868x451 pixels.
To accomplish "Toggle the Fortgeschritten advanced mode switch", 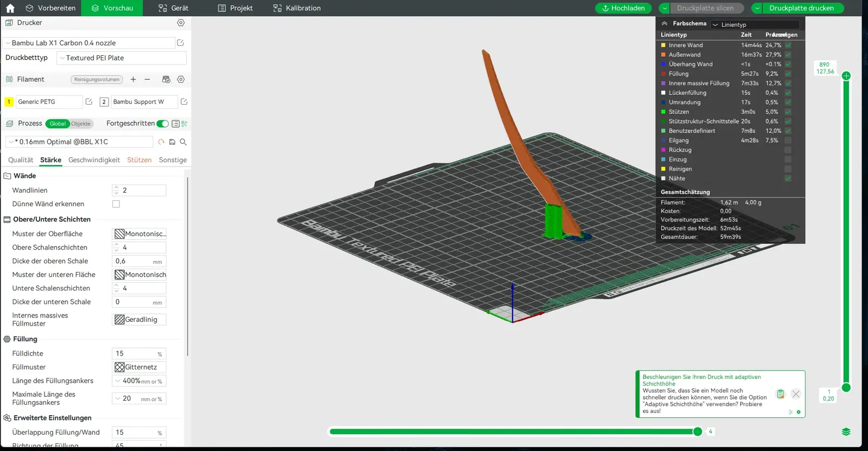I will pyautogui.click(x=162, y=124).
